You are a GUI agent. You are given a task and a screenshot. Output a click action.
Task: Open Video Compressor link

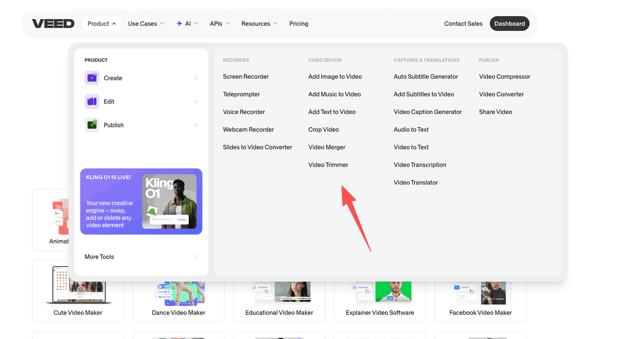point(504,77)
